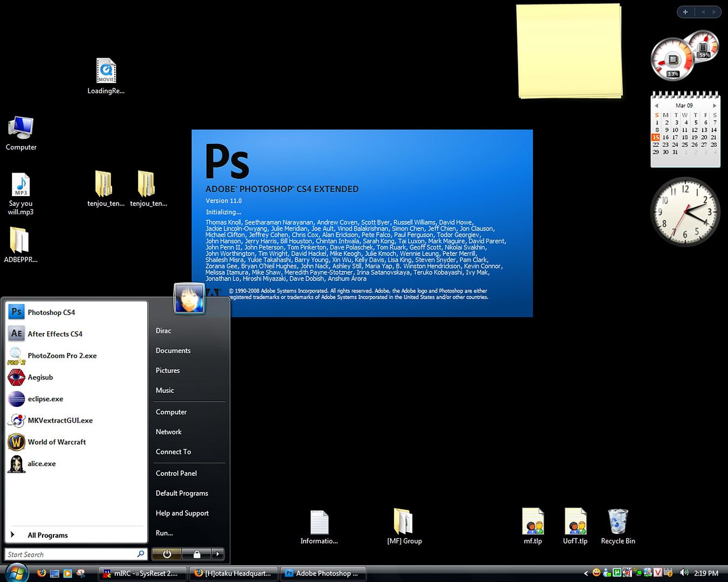
Task: Click Firefox quick launch icon in taskbar
Action: pos(42,573)
